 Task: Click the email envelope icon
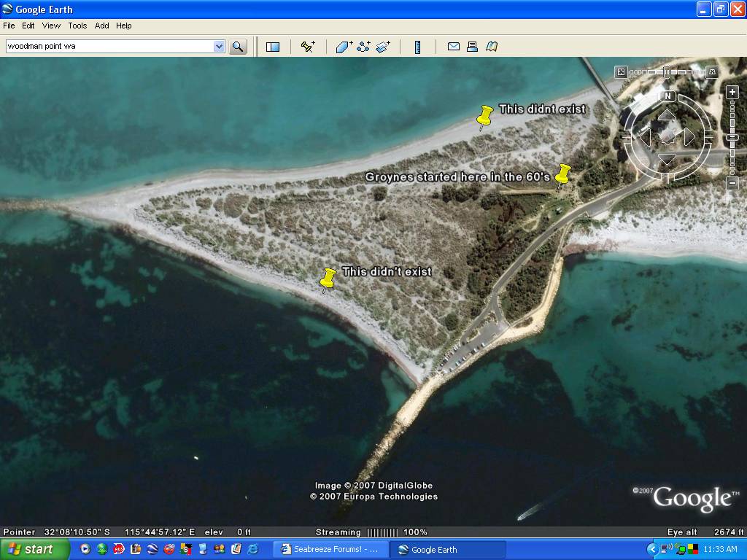tap(453, 47)
